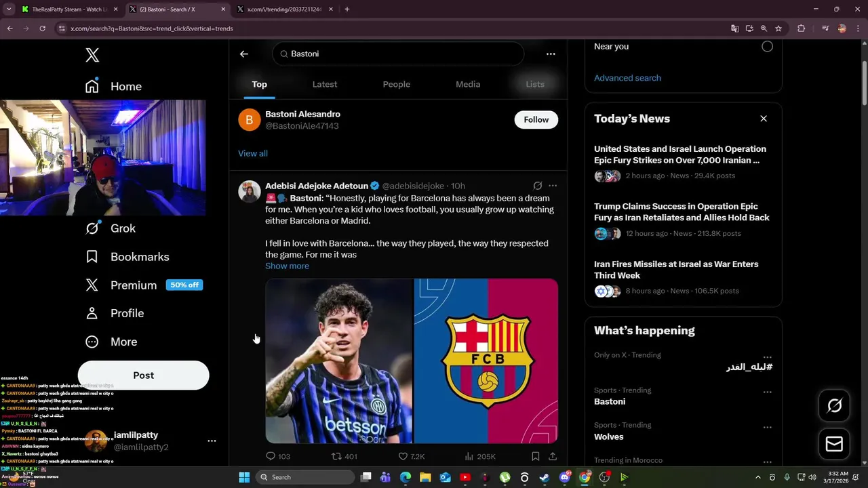Go to Profile in the sidebar
The width and height of the screenshot is (868, 488).
pyautogui.click(x=114, y=313)
